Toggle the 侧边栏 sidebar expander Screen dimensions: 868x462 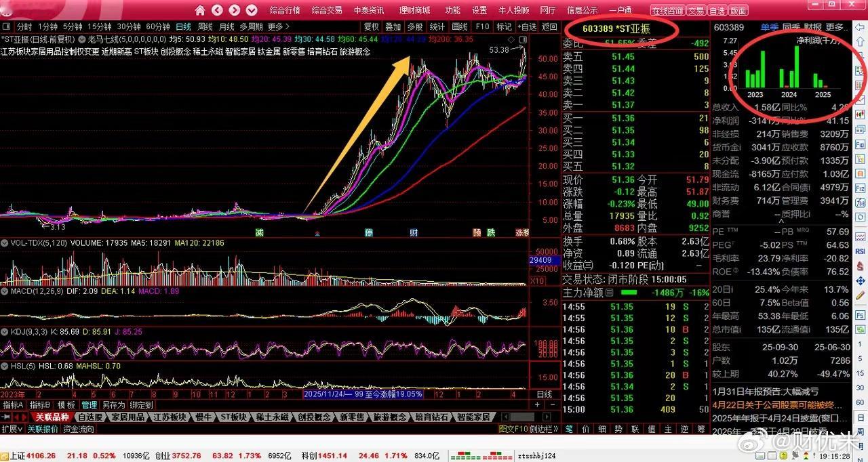pyautogui.click(x=542, y=429)
